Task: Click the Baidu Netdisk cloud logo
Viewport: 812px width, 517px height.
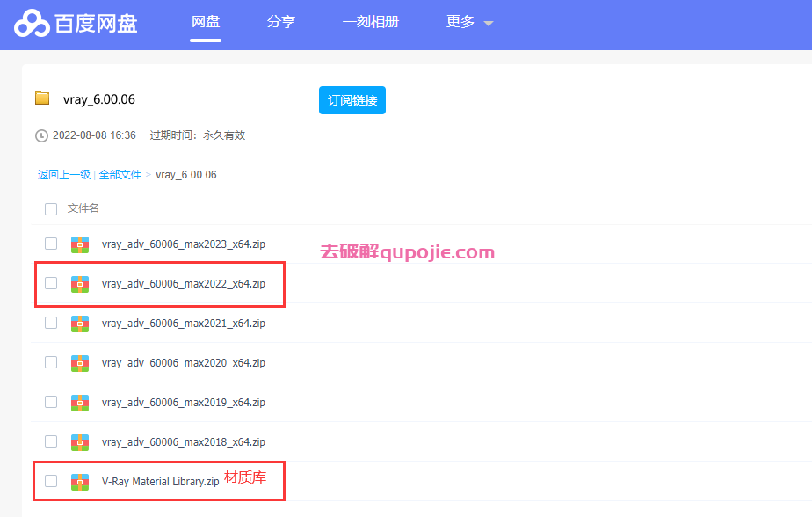Action: click(x=32, y=24)
